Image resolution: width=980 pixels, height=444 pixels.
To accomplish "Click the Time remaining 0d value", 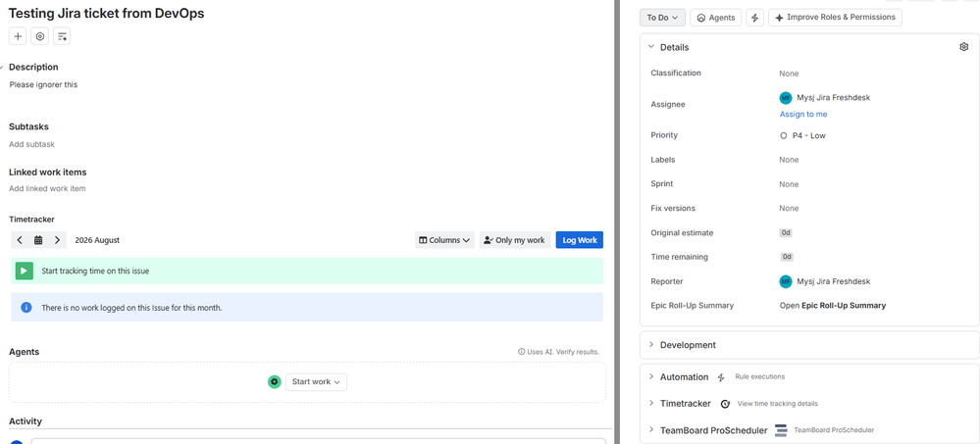I will click(x=786, y=257).
